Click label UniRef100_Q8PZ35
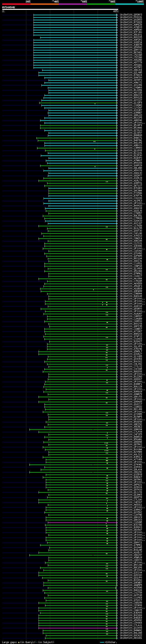 tap(131, 326)
